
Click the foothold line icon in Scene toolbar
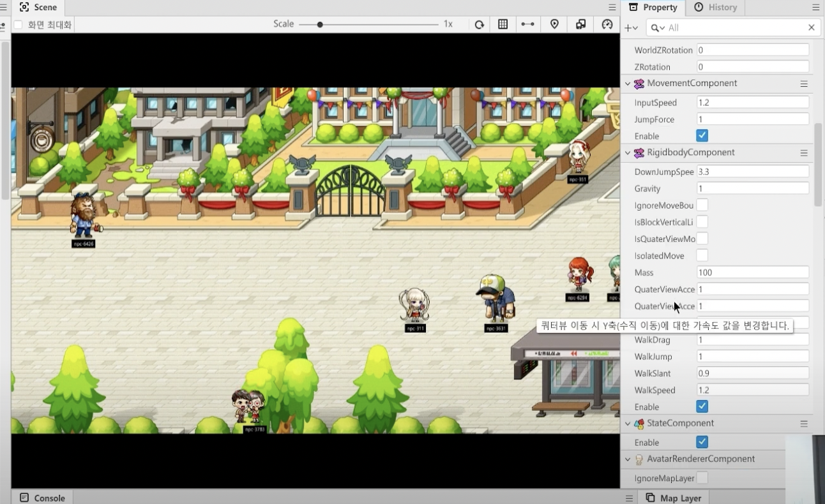(527, 24)
